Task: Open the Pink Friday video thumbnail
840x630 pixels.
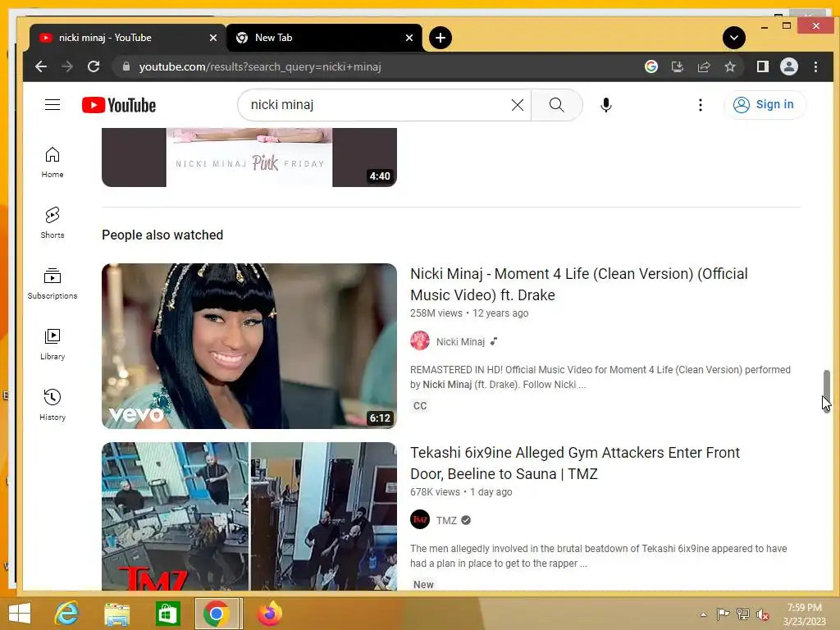Action: 249,157
